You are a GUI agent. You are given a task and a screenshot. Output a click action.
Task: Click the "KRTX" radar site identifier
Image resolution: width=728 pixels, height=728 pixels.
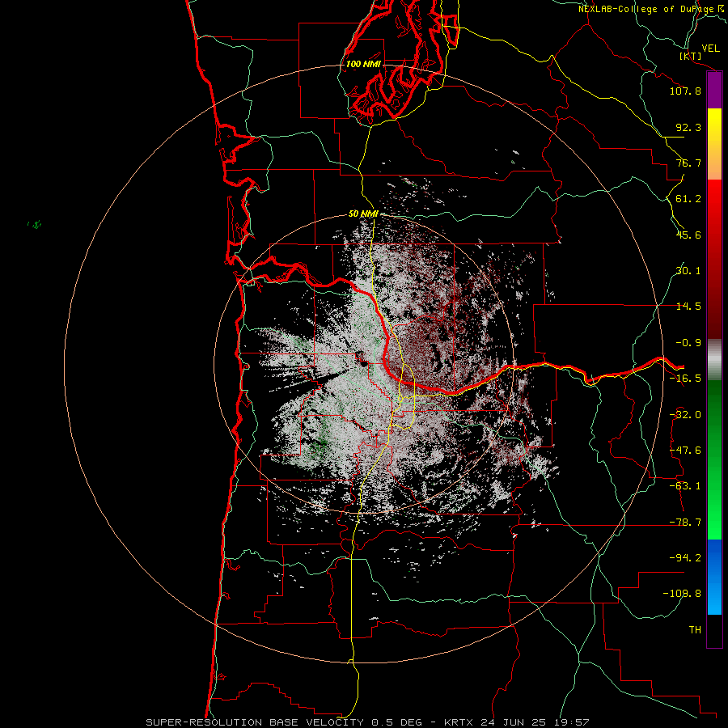pyautogui.click(x=459, y=722)
